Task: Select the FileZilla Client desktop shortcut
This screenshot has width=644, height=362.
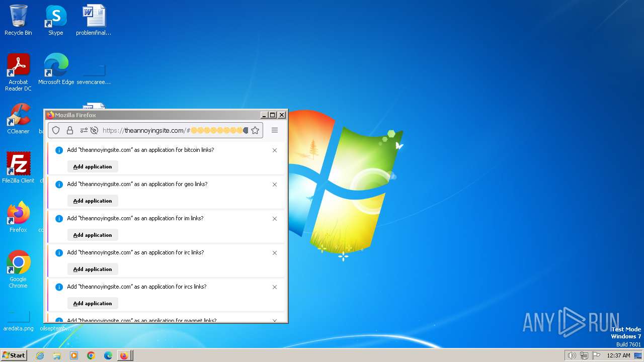Action: click(x=18, y=168)
